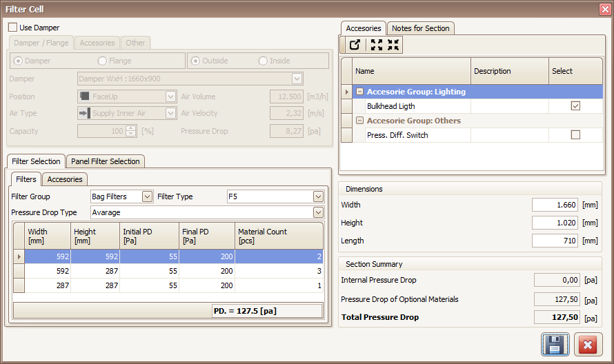Click the Final PD column header
The width and height of the screenshot is (614, 364).
coord(207,236)
